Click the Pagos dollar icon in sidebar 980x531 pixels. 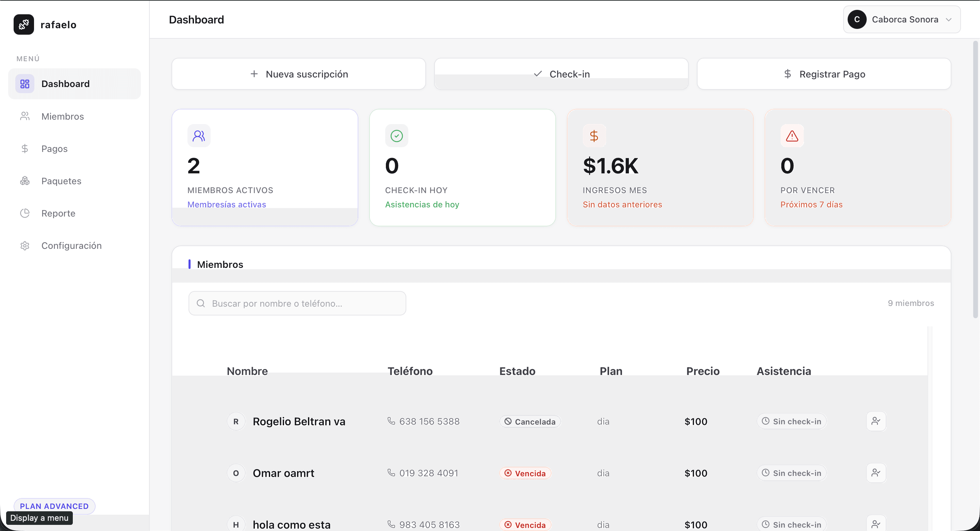(x=25, y=149)
